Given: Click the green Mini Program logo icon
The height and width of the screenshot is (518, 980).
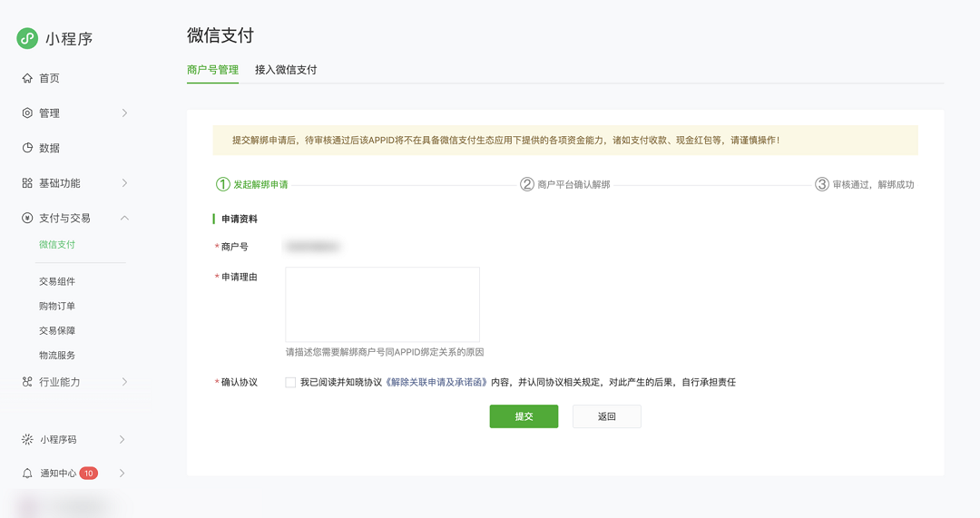Looking at the screenshot, I should click(27, 38).
